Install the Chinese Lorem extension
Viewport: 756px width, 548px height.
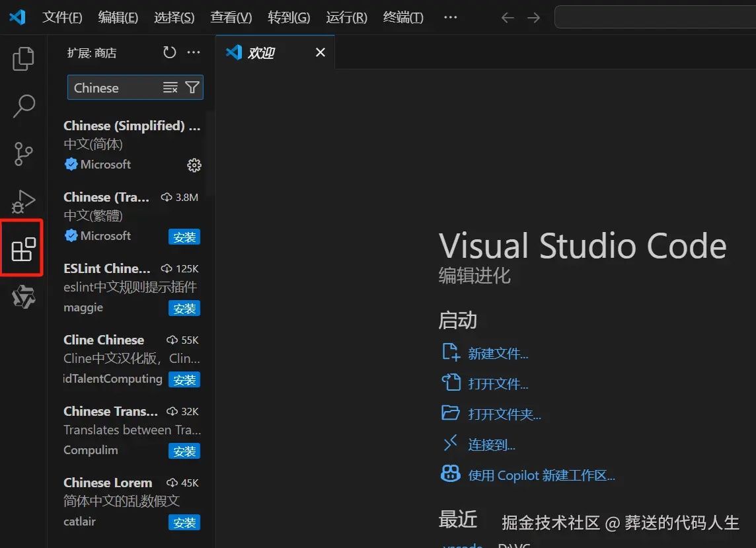tap(184, 522)
